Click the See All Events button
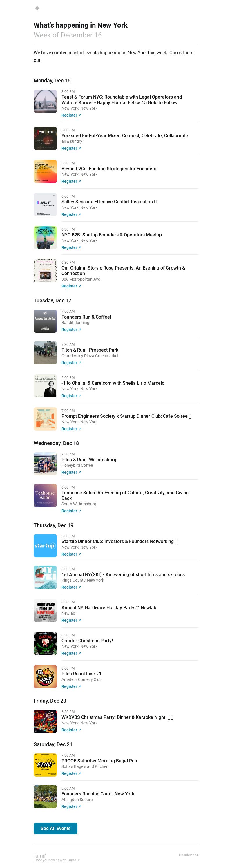Image resolution: width=232 pixels, height=868 pixels. tap(56, 828)
